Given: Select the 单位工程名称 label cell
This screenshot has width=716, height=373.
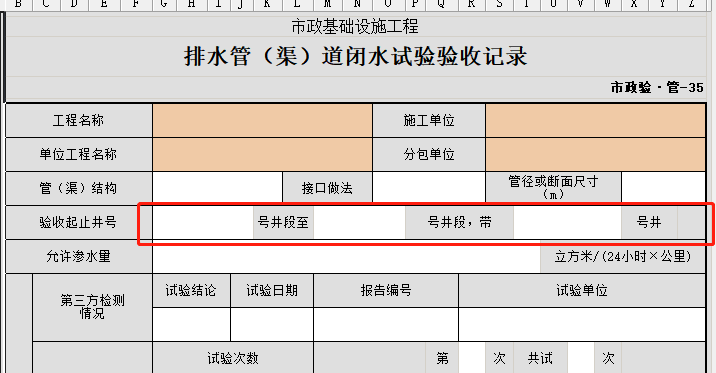Looking at the screenshot, I should click(79, 155).
